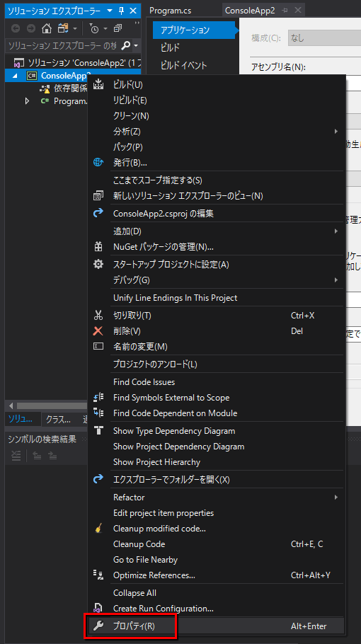Collapse the ConsoleApp2 project tree node
The image size is (361, 644).
[15, 76]
